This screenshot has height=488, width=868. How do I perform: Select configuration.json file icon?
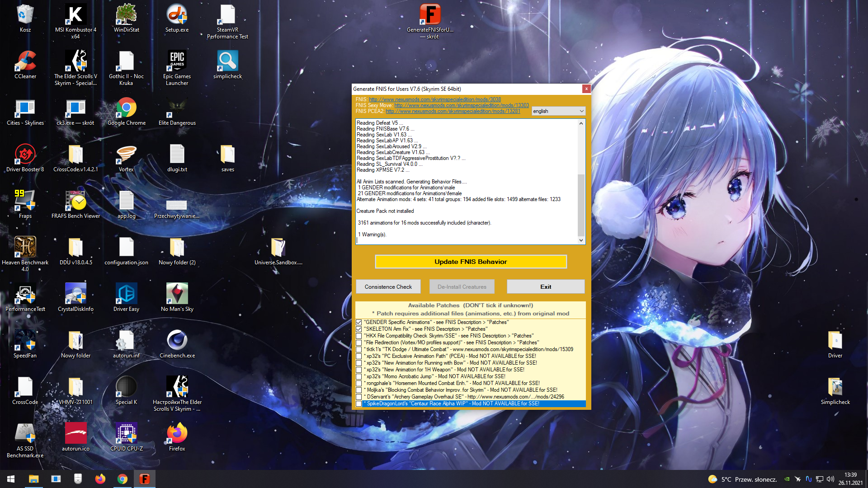tap(126, 251)
